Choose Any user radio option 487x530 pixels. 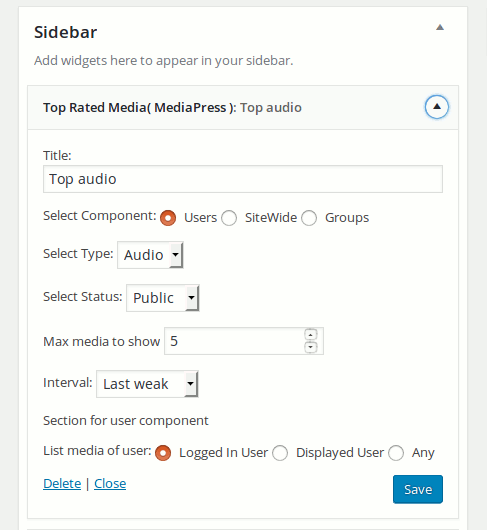[x=396, y=453]
